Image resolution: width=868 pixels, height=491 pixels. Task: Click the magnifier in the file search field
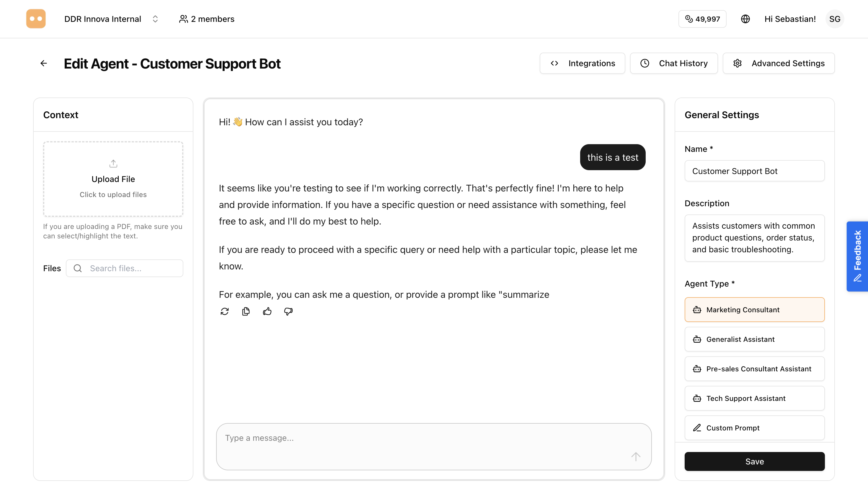coord(77,268)
